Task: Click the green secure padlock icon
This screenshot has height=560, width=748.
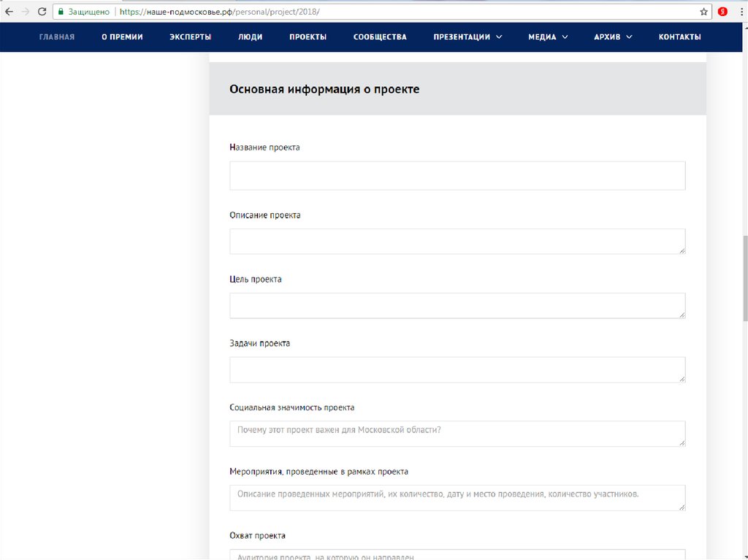Action: pos(61,12)
